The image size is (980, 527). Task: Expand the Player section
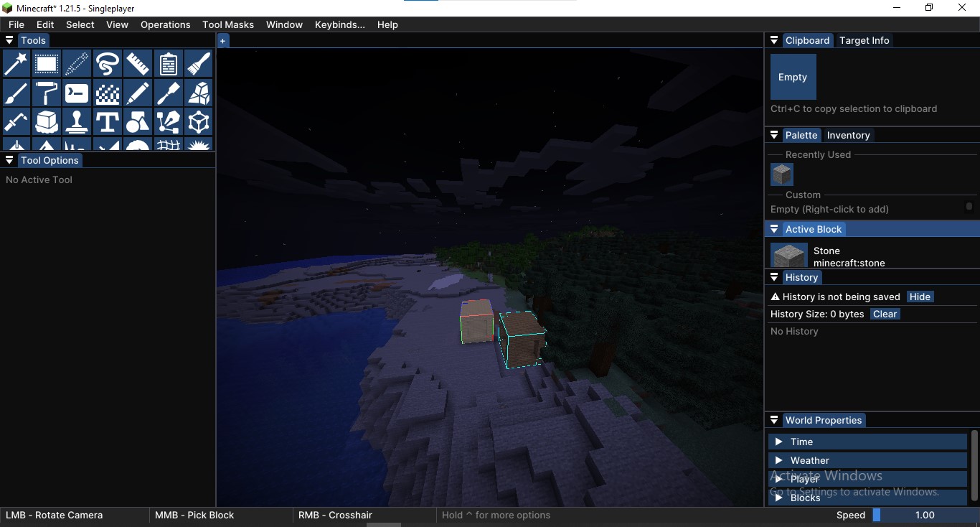(x=867, y=479)
